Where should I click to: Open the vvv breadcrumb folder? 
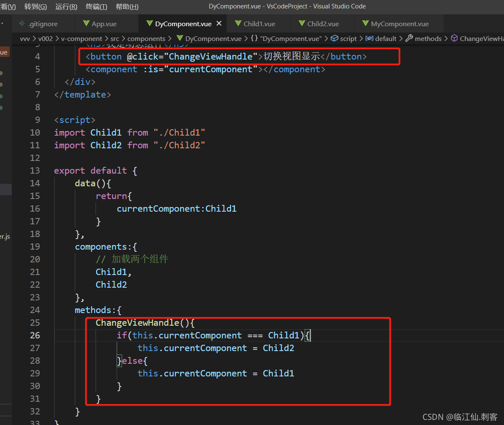pyautogui.click(x=25, y=38)
